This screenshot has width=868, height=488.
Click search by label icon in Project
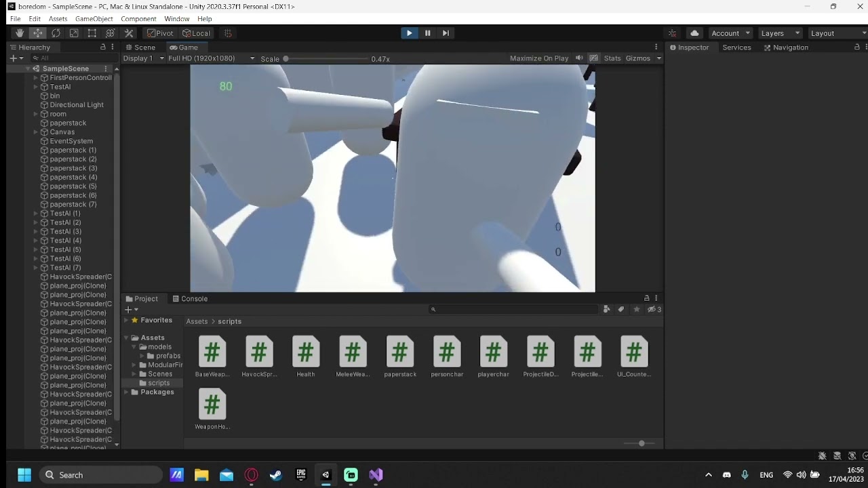coord(621,309)
